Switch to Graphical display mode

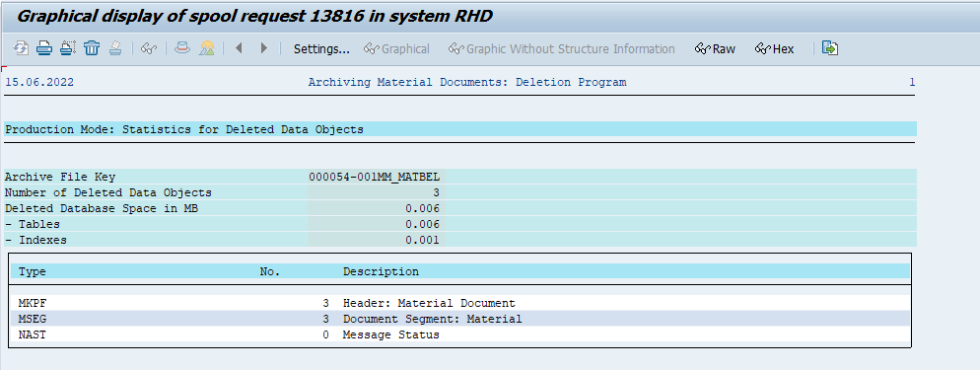click(x=396, y=48)
